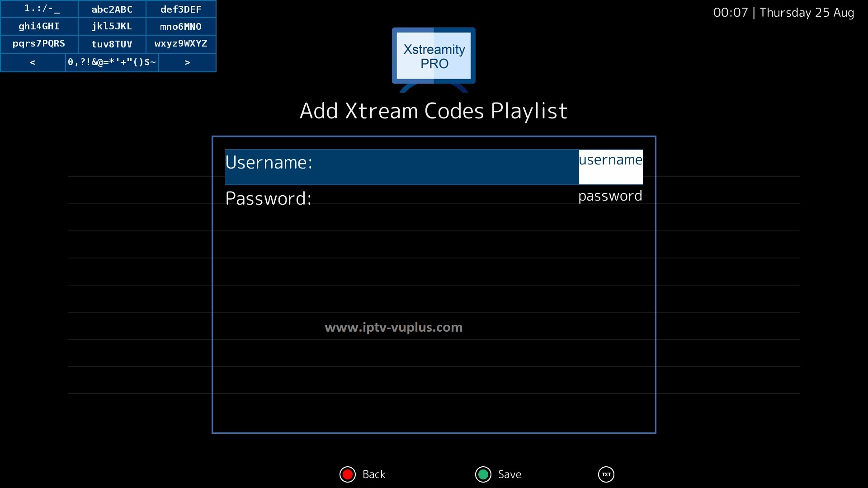This screenshot has height=488, width=868.
Task: Select the 'ghi4GHI' keypad key
Action: click(x=39, y=26)
